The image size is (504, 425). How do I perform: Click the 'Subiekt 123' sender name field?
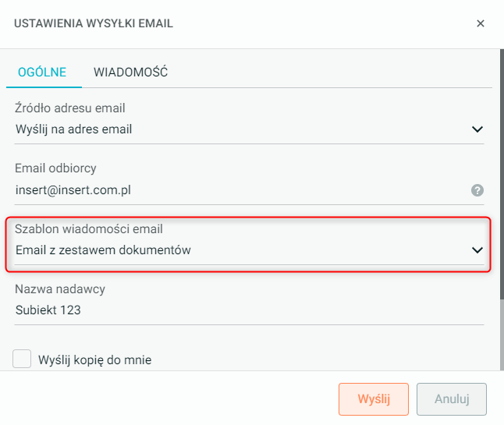pos(234,310)
